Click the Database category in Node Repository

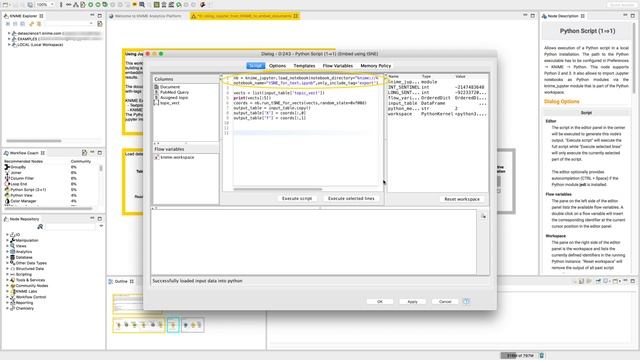pyautogui.click(x=24, y=258)
